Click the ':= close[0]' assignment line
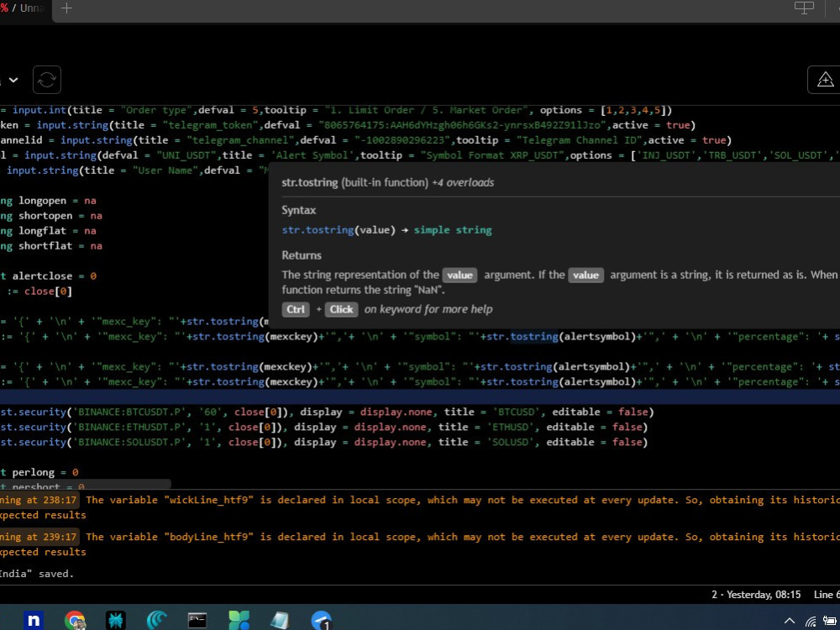This screenshot has width=840, height=630. (39, 291)
